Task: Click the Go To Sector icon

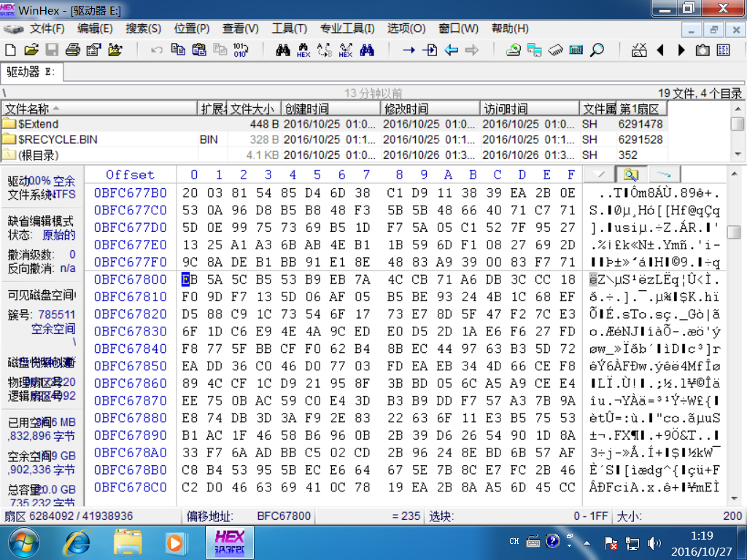Action: tap(430, 50)
